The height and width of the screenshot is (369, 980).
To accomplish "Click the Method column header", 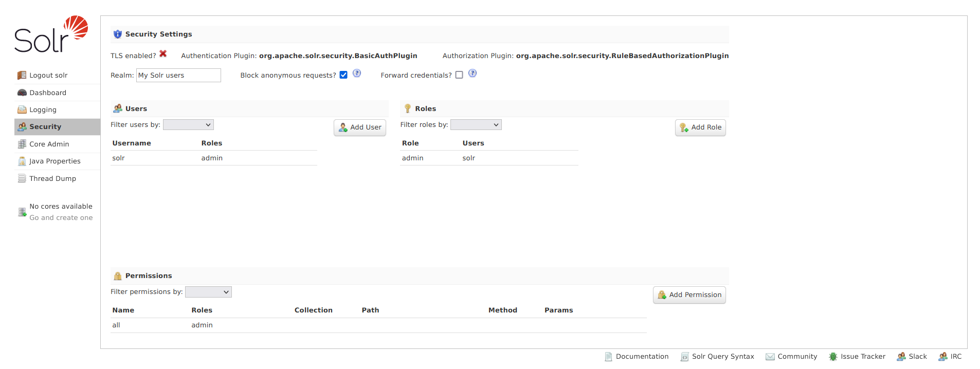I will tap(503, 310).
